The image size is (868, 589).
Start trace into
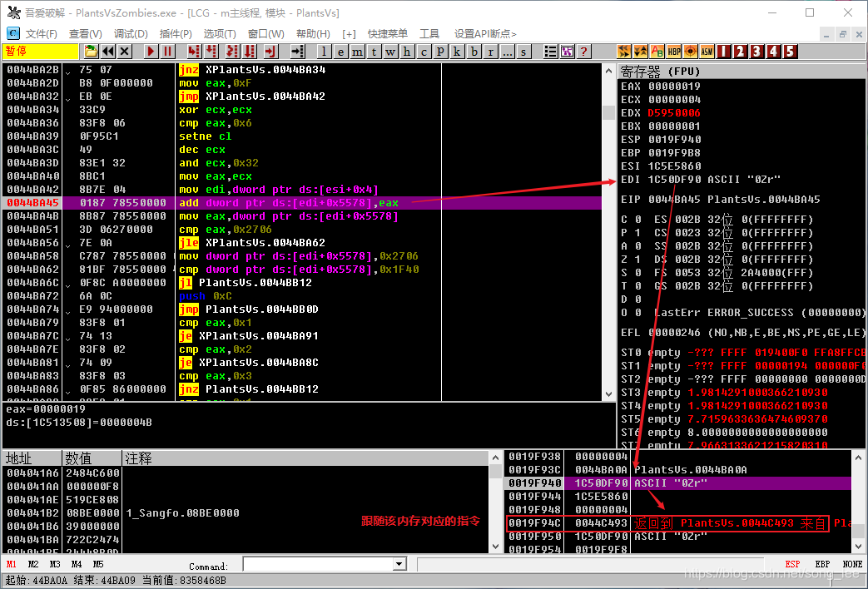click(232, 52)
